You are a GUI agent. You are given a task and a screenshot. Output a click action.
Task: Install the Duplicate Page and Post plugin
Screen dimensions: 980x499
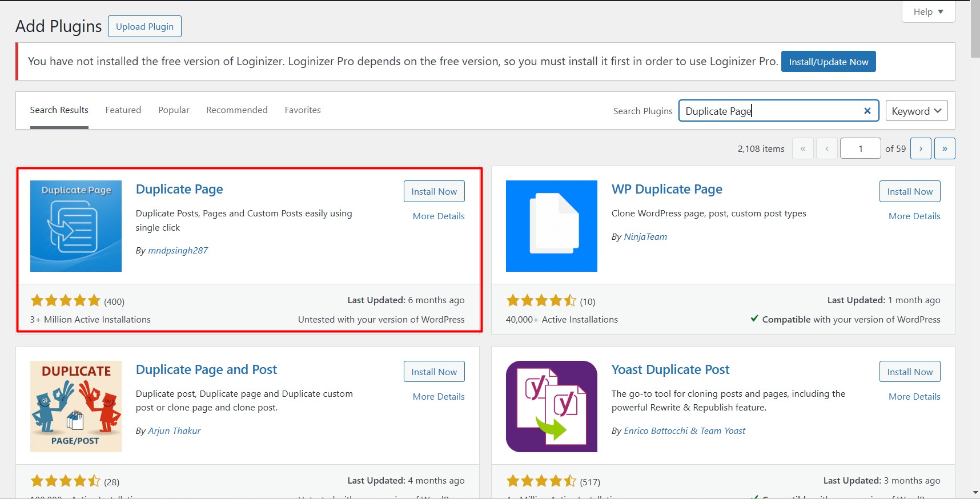[x=434, y=372]
